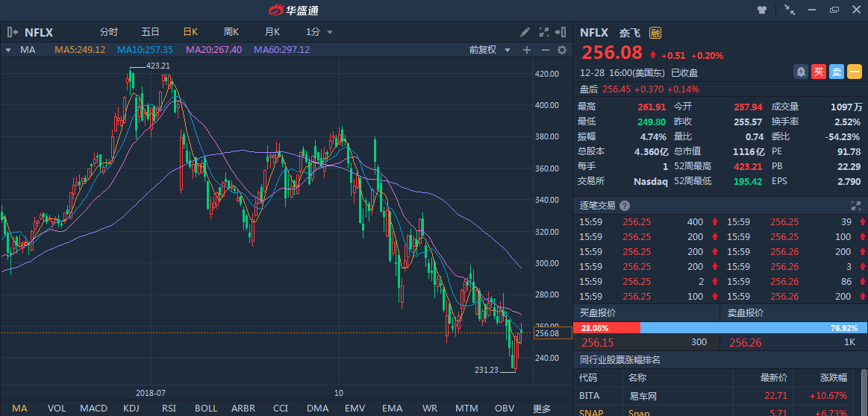Show the MTM indicator
The image size is (868, 416).
466,409
